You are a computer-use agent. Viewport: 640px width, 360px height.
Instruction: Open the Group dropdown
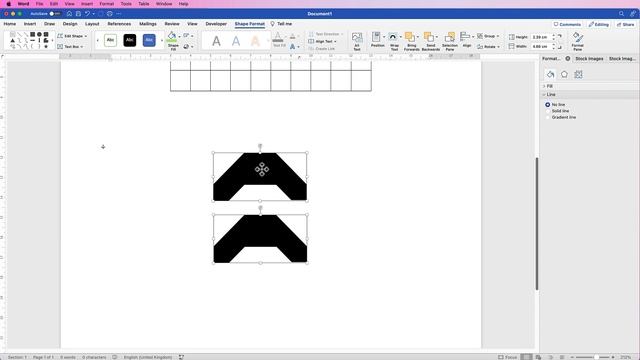point(488,36)
